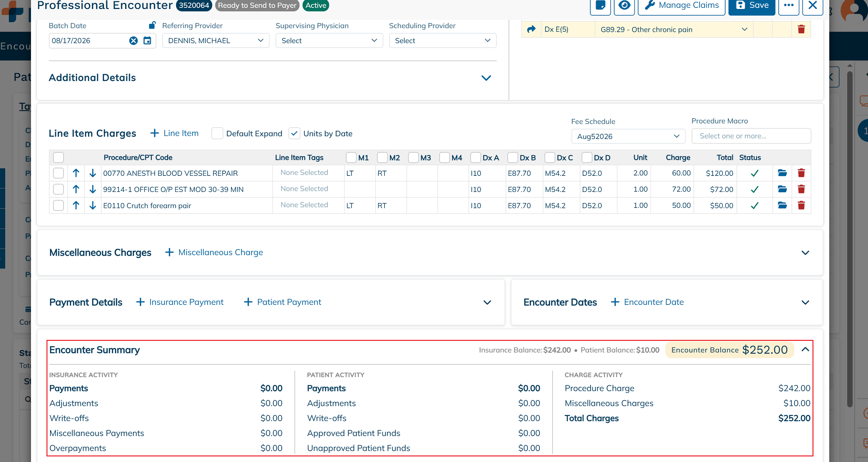
Task: Click the eye preview icon in header
Action: (624, 5)
